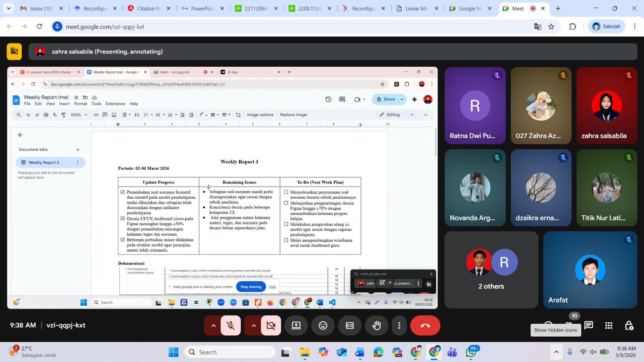The height and width of the screenshot is (362, 644).
Task: Open Microsoft Teams from the taskbar
Action: (x=452, y=352)
